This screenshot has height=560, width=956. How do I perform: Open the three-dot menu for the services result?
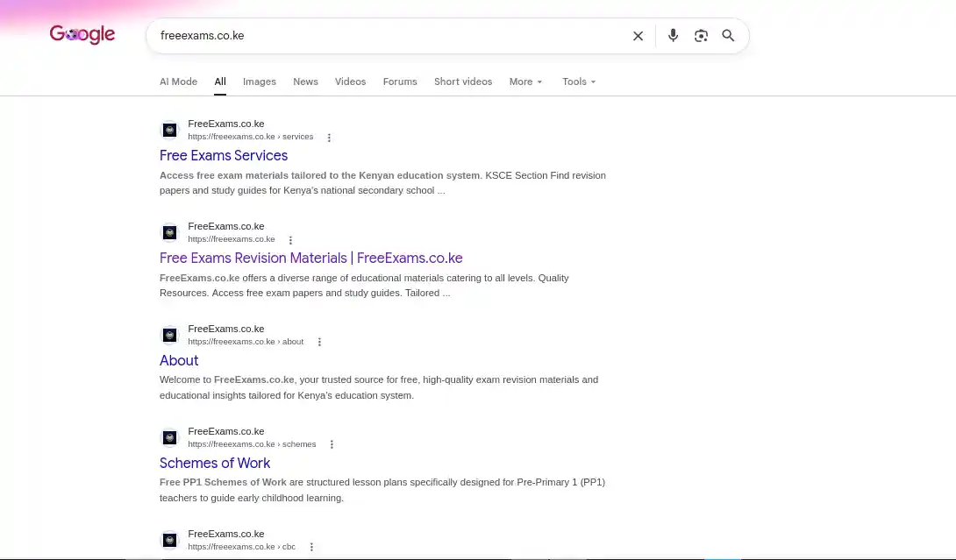coord(329,138)
